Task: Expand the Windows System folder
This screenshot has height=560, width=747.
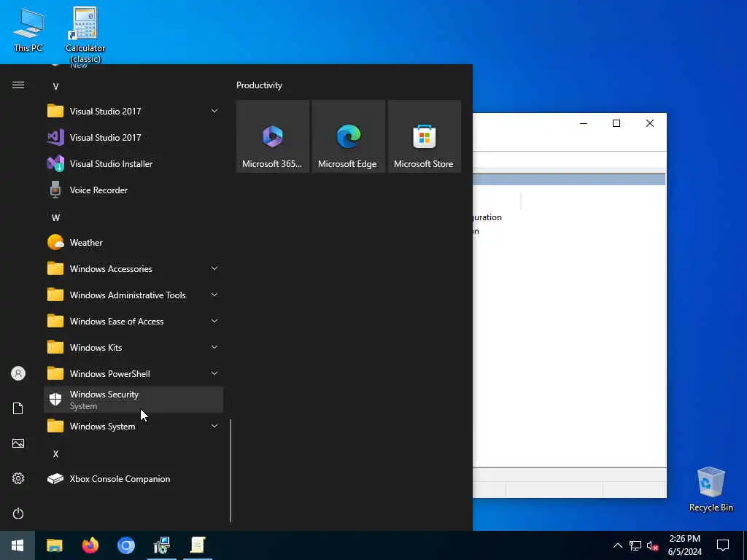Action: pos(133,426)
